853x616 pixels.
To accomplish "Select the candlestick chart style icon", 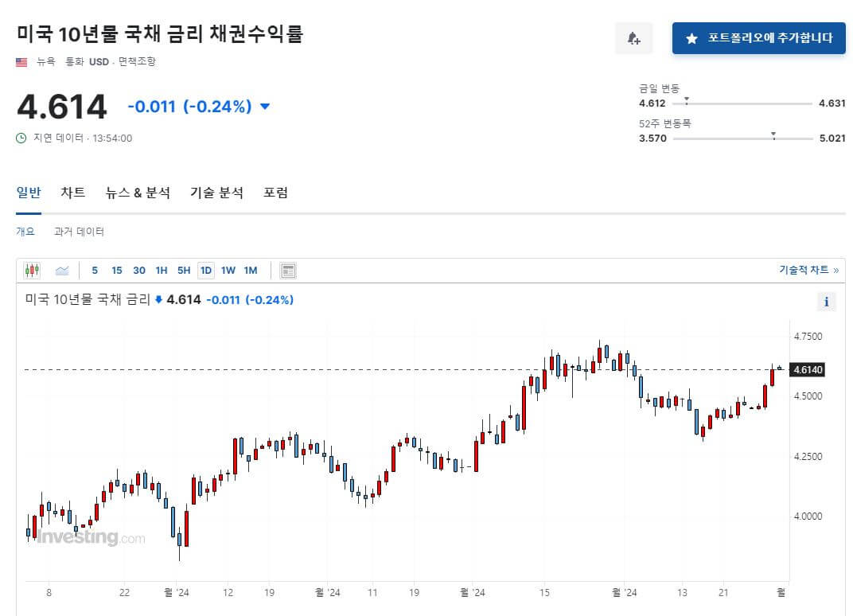I will tap(32, 270).
